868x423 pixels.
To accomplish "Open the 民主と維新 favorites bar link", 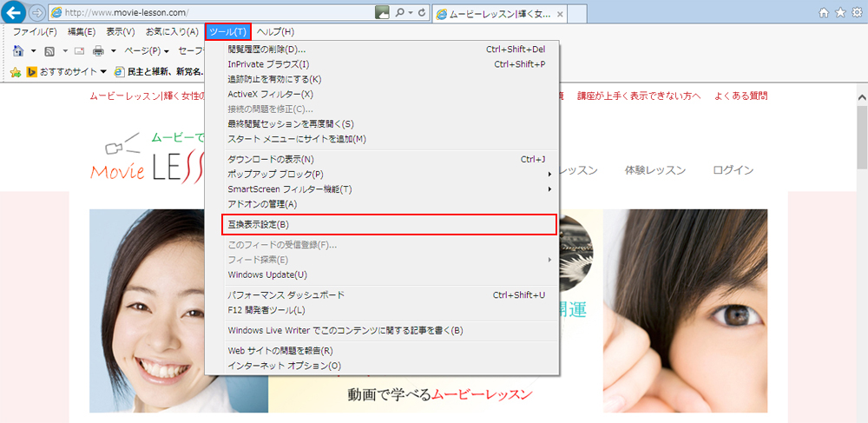I will click(158, 71).
